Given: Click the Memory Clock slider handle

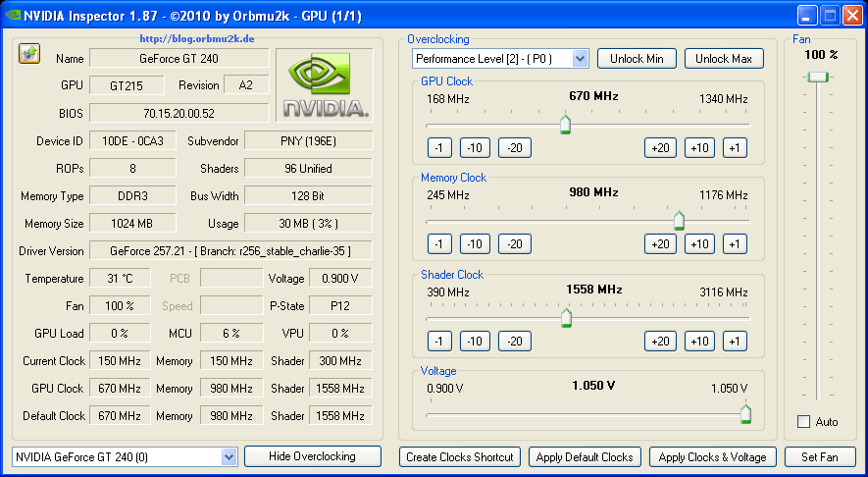Looking at the screenshot, I should 679,221.
